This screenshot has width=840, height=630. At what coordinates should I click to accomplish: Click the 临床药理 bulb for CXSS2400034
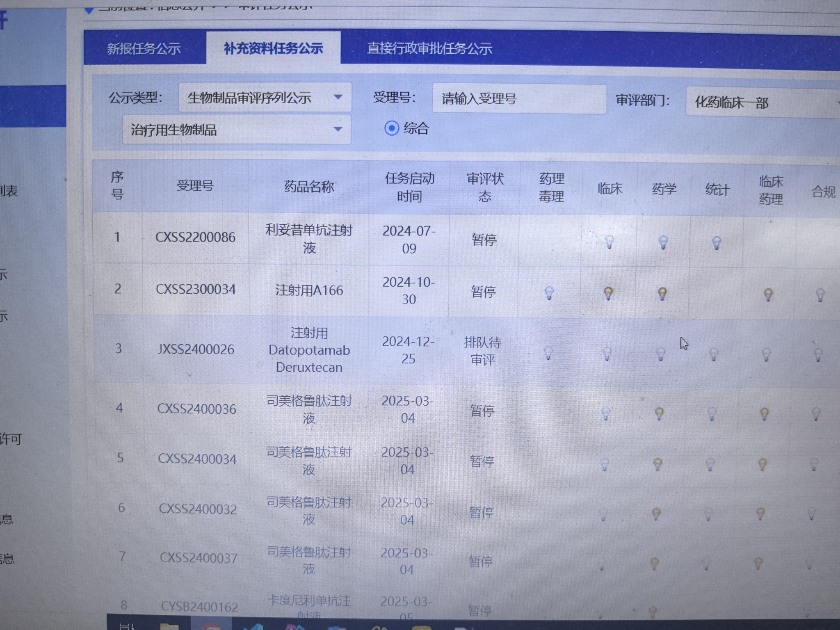762,465
